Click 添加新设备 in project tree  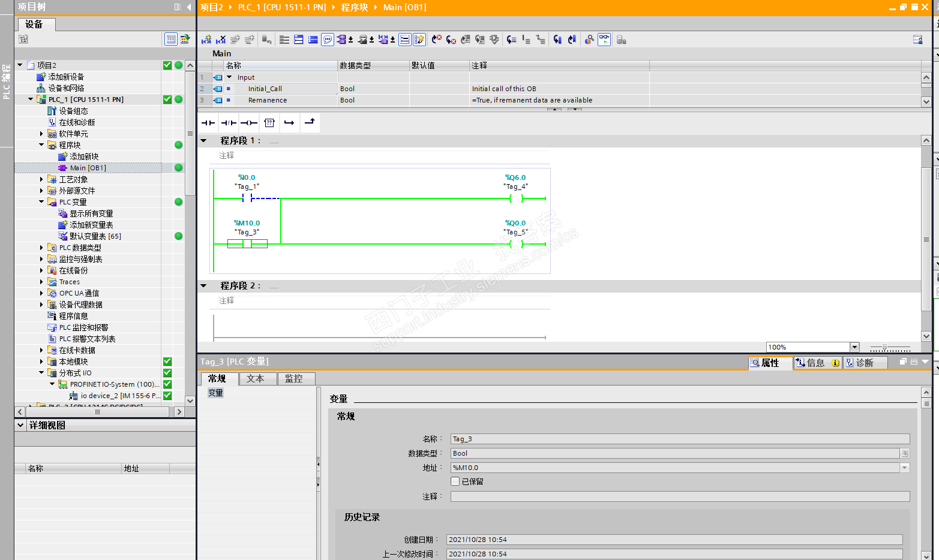pyautogui.click(x=66, y=77)
